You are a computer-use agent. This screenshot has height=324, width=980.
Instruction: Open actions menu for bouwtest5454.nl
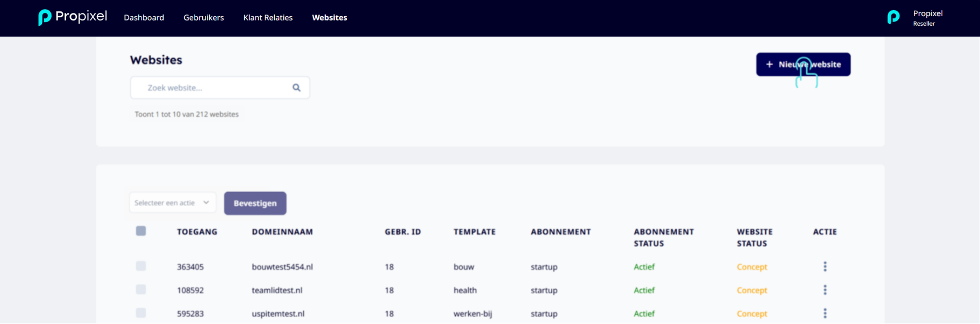coord(825,266)
